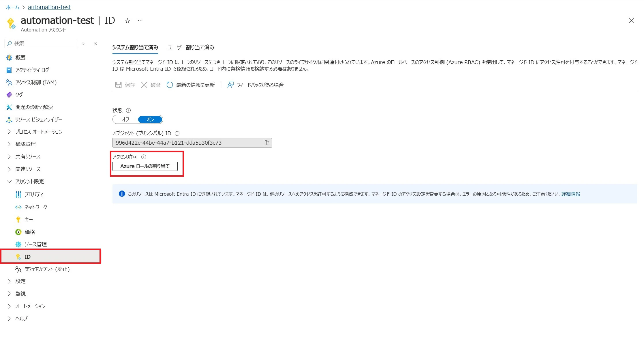Close the automation-test ID blade

coord(631,20)
